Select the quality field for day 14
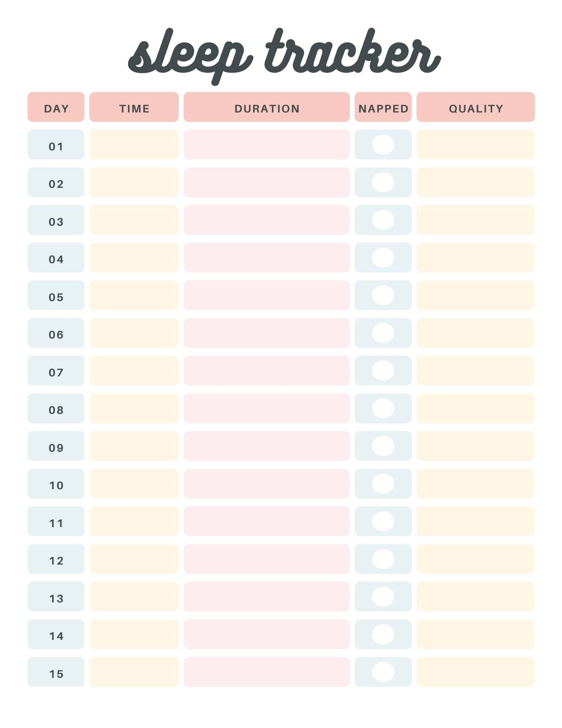This screenshot has width=562, height=728. tap(475, 634)
